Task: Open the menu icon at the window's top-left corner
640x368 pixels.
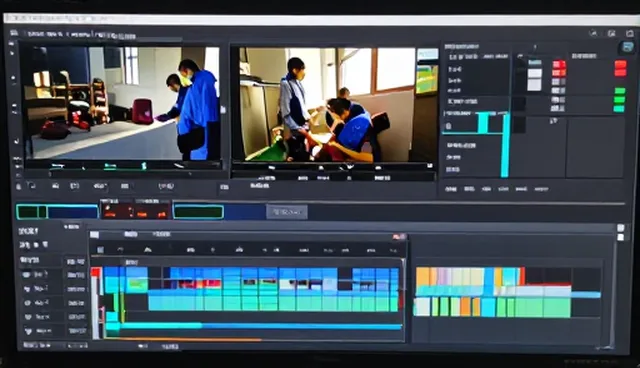Action: coord(14,33)
